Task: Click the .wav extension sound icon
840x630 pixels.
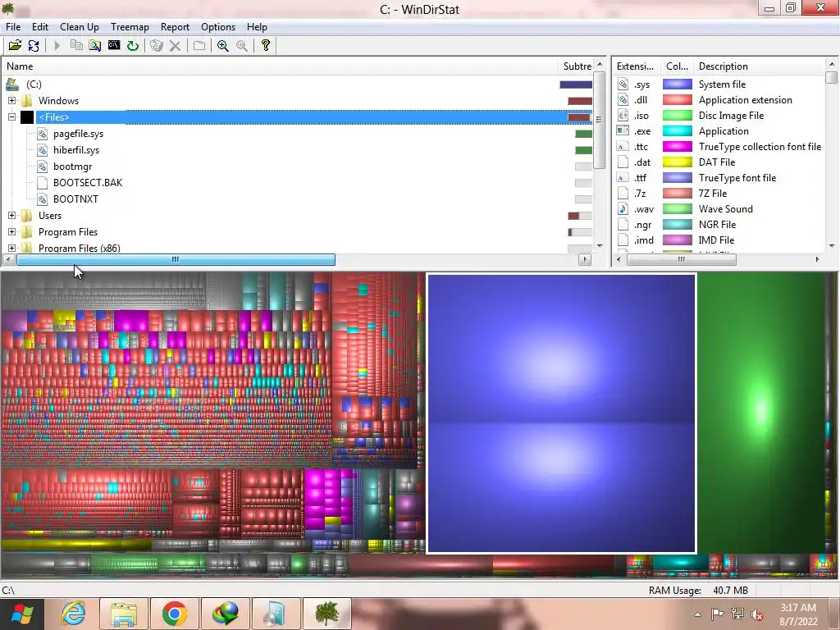Action: [x=623, y=209]
